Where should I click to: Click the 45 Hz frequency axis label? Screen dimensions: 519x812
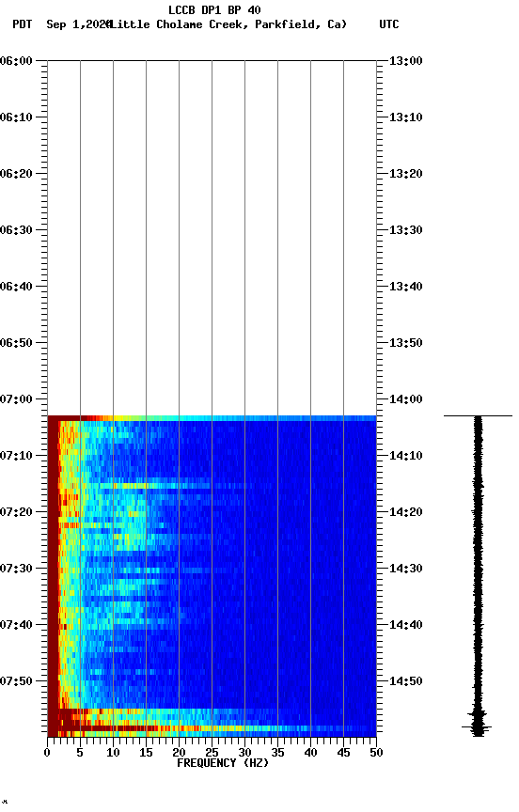coord(343,753)
